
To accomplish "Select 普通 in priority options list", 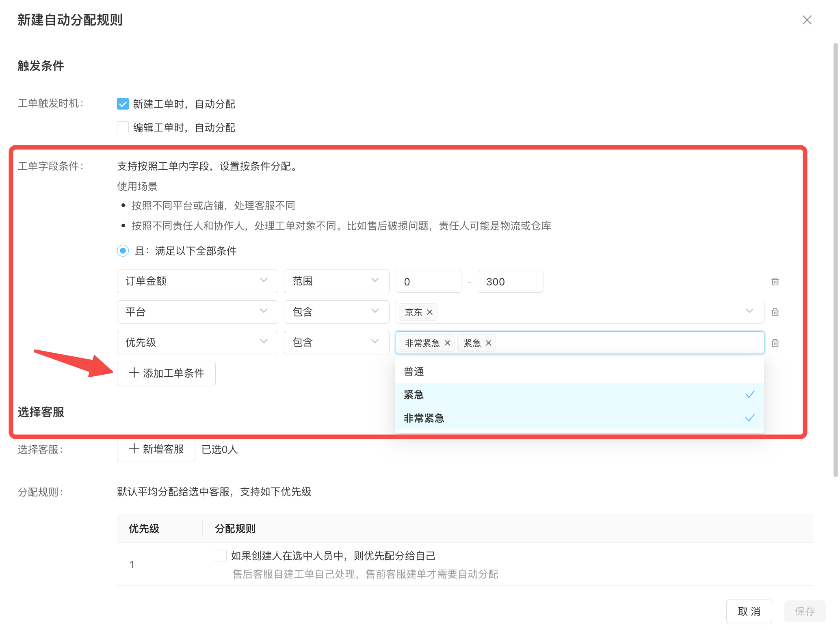I will click(579, 371).
